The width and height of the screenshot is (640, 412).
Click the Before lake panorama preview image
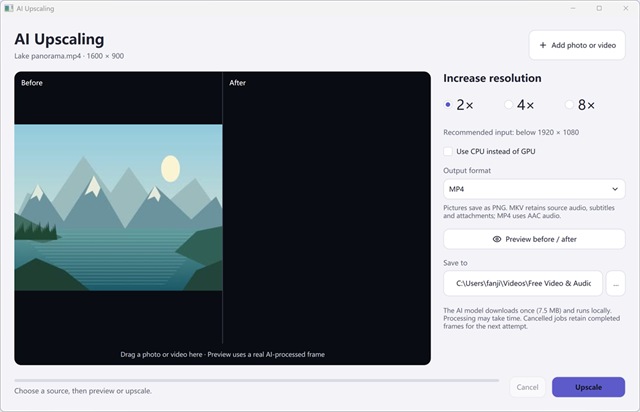tap(118, 207)
